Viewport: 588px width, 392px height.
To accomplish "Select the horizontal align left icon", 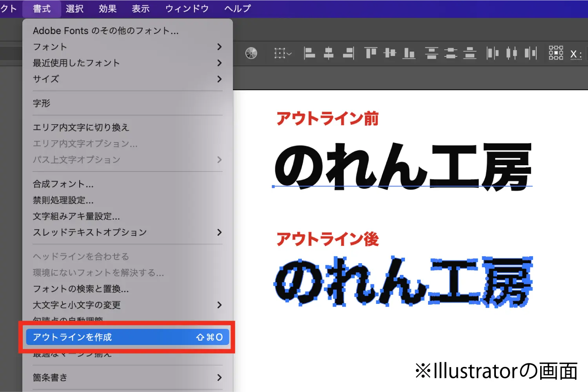I will coord(310,53).
